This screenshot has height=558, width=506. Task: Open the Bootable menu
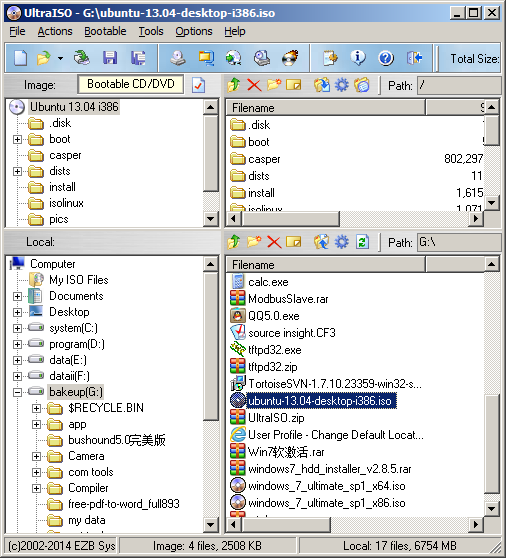[105, 31]
